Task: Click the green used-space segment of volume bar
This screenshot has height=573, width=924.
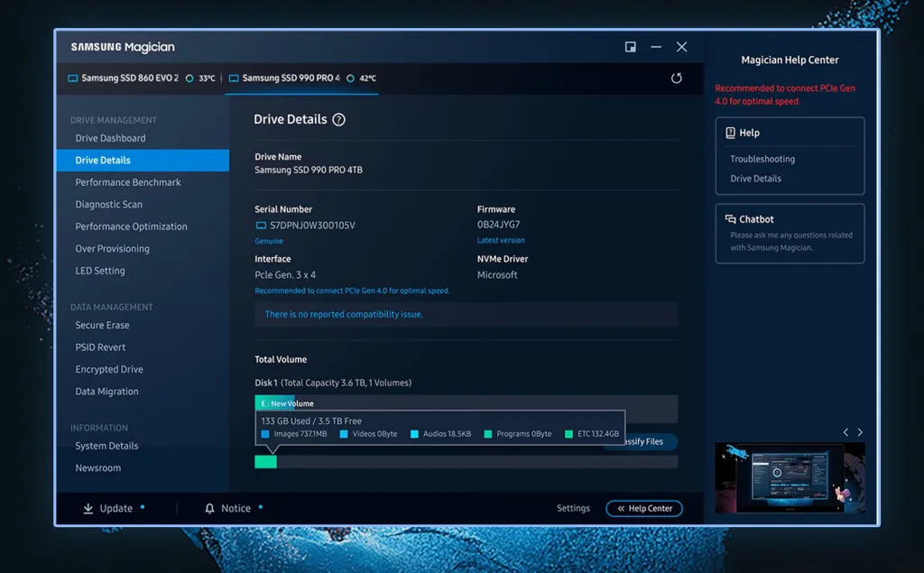Action: click(x=266, y=462)
